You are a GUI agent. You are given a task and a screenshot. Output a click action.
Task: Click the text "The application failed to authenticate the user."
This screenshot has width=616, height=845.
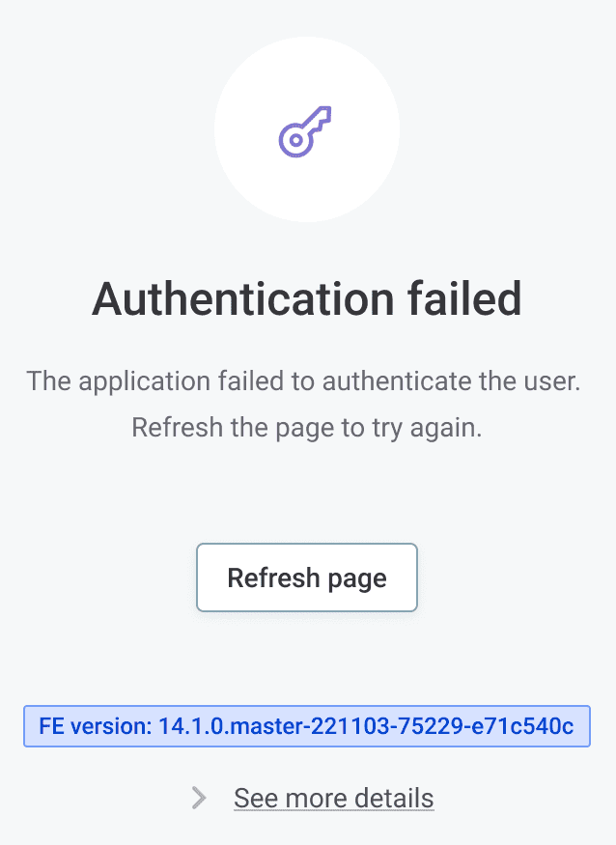point(303,380)
